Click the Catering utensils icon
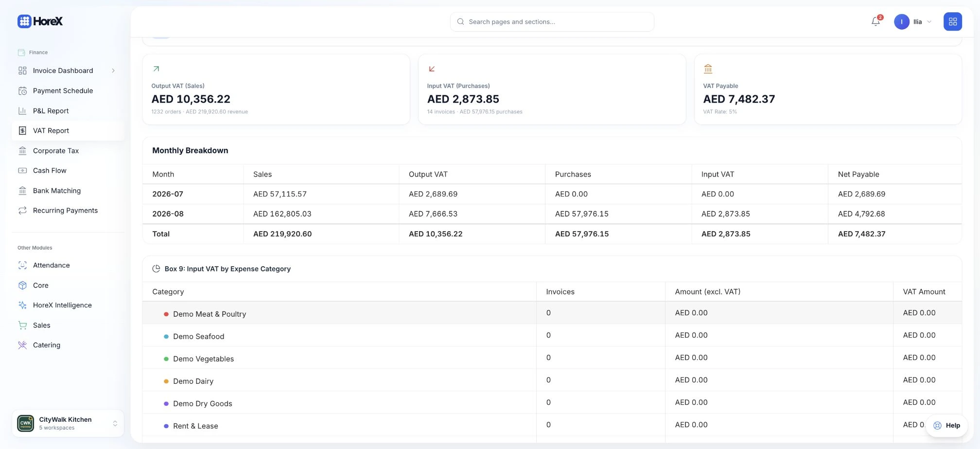This screenshot has width=980, height=449. coord(22,345)
